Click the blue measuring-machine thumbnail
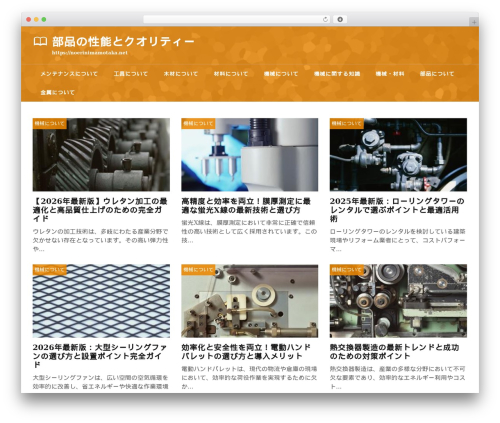This screenshot has width=500, height=423. tap(250, 155)
